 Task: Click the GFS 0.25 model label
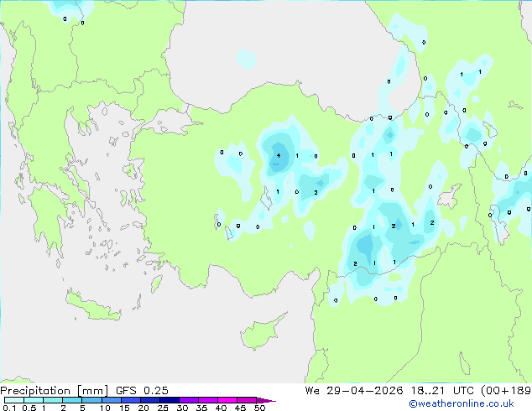pos(142,391)
